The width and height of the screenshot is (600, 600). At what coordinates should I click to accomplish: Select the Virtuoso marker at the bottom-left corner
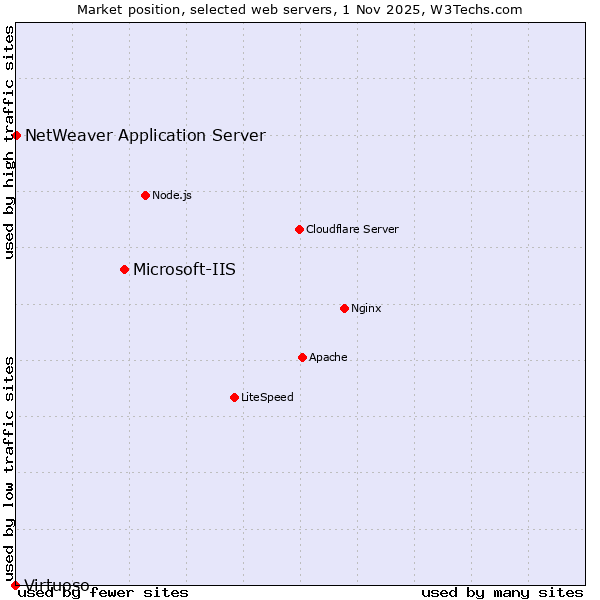[x=15, y=585]
